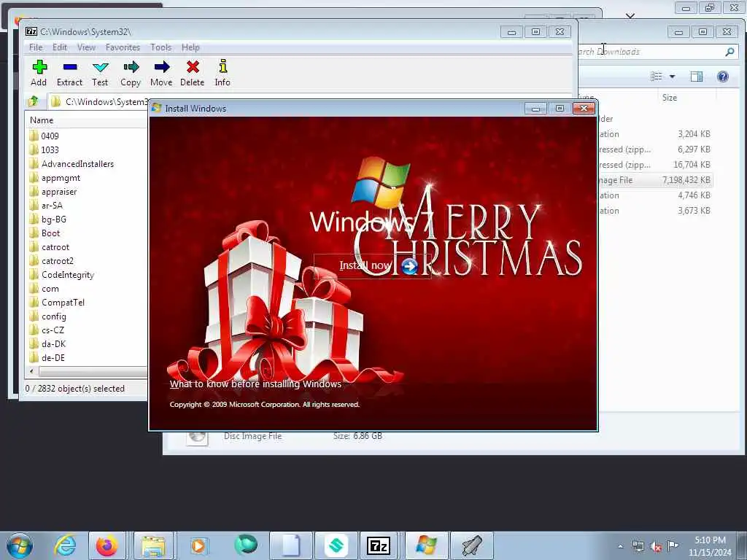The height and width of the screenshot is (560, 747).
Task: Open the Help menu in 7-Zip
Action: click(190, 47)
